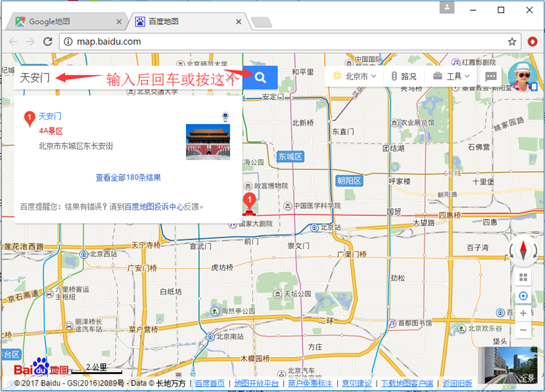Open the Tiananmen result photo thumbnail
Viewport: 545px width, 392px height.
[x=208, y=142]
